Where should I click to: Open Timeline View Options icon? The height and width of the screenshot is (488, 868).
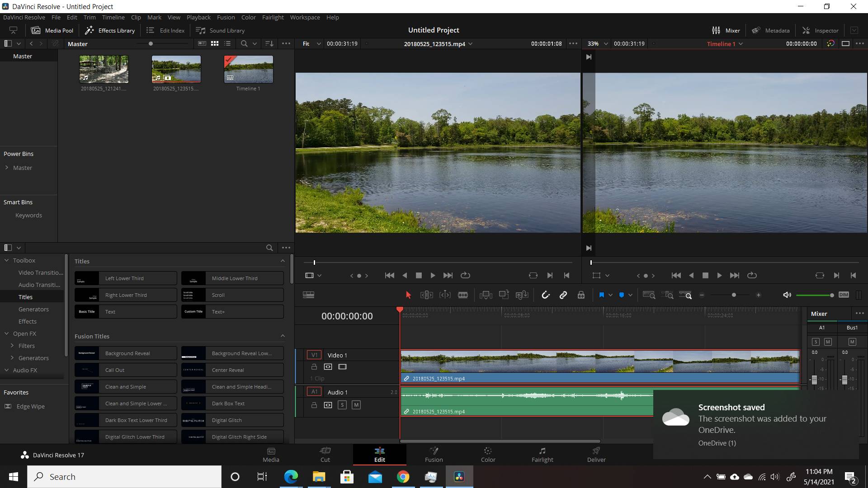tap(309, 295)
